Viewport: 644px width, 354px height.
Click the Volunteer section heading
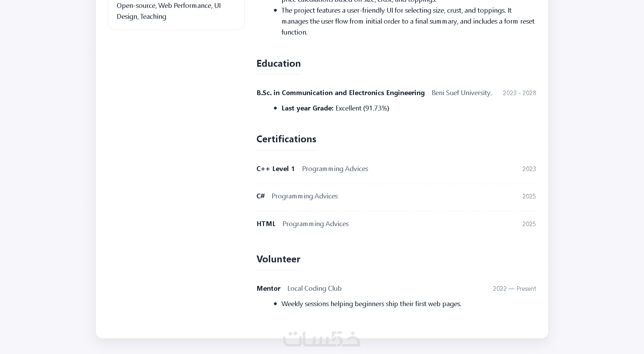278,259
